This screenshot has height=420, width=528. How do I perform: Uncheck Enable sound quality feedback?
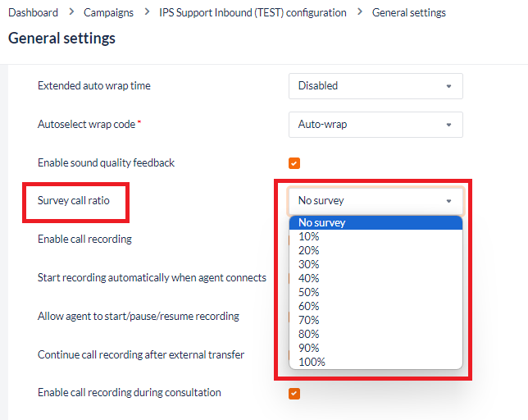pos(294,162)
